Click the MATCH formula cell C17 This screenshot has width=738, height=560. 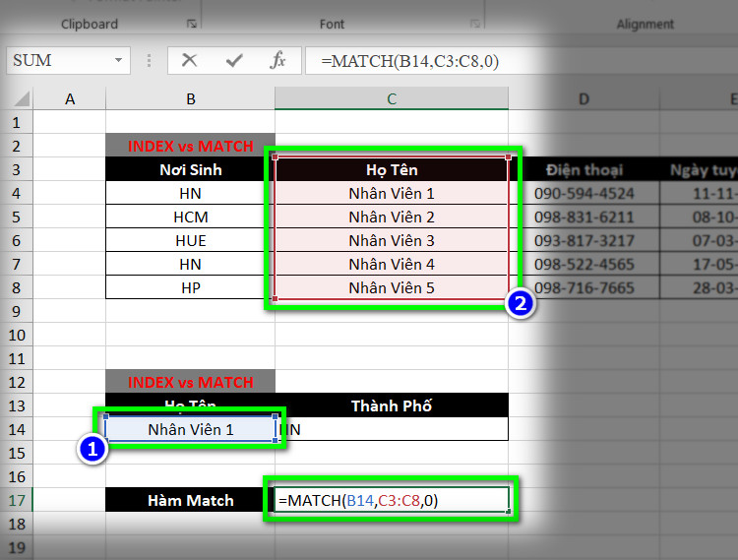392,500
